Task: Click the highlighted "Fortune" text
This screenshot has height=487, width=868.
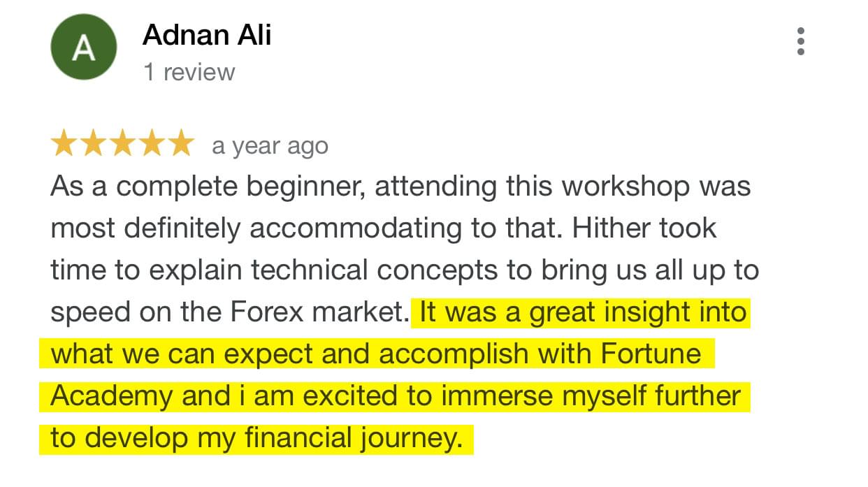Action: (651, 354)
